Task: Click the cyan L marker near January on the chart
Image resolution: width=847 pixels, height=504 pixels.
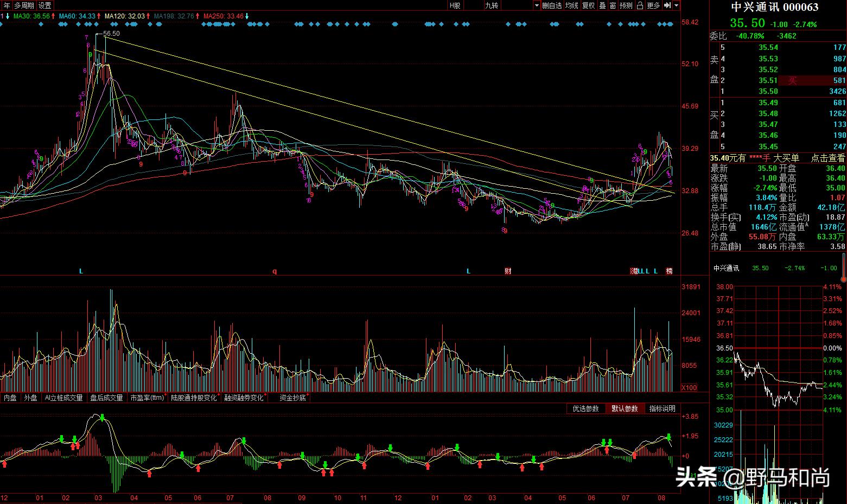Action: (x=468, y=271)
